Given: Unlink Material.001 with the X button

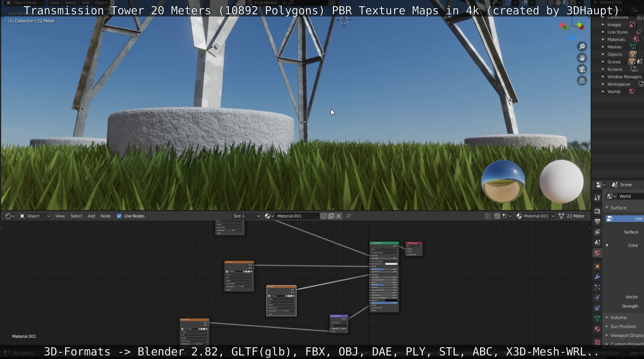Looking at the screenshot, I should (x=339, y=216).
